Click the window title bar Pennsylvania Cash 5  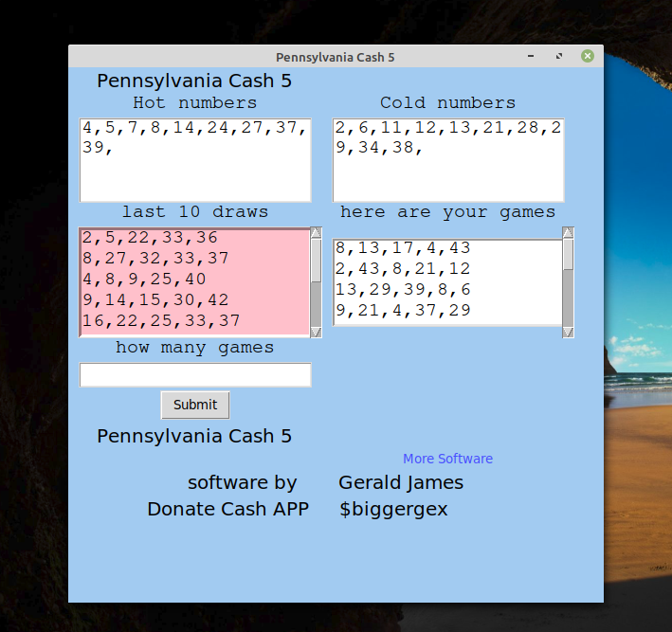[336, 57]
